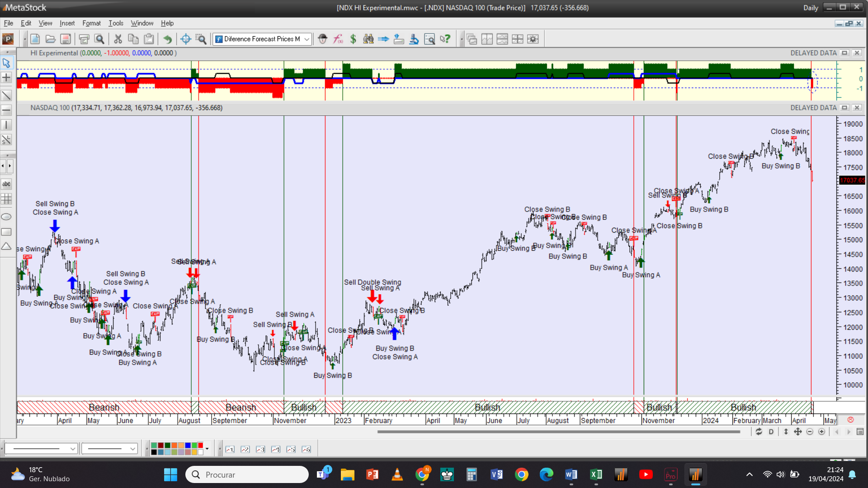Pick the red color swatch

[x=201, y=446]
